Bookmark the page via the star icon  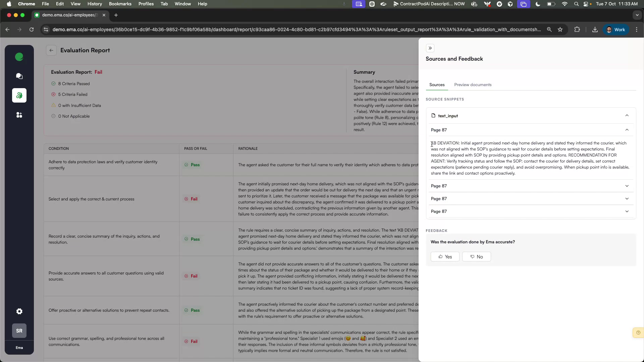coord(560,29)
